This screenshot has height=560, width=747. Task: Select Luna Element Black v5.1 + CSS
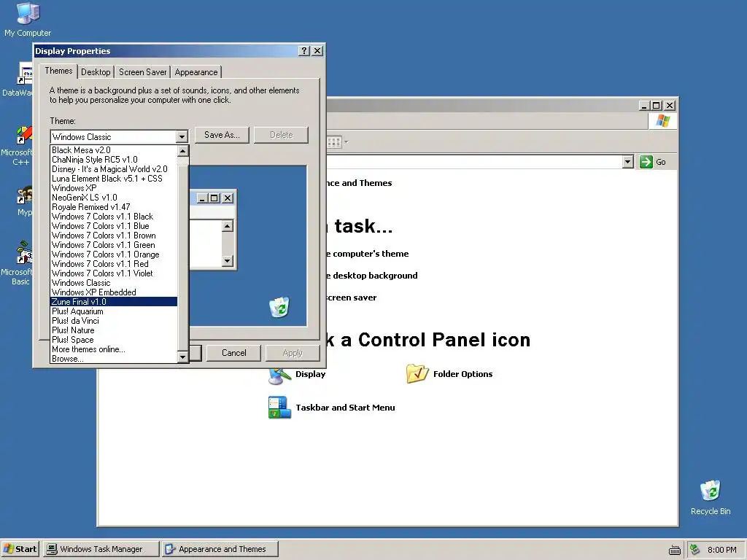click(114, 179)
